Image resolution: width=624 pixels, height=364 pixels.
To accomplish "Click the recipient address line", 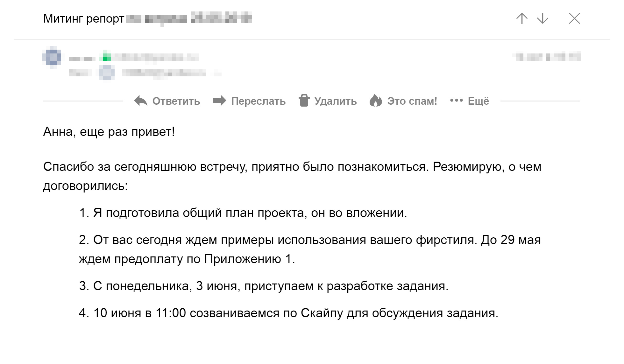I will [x=172, y=73].
